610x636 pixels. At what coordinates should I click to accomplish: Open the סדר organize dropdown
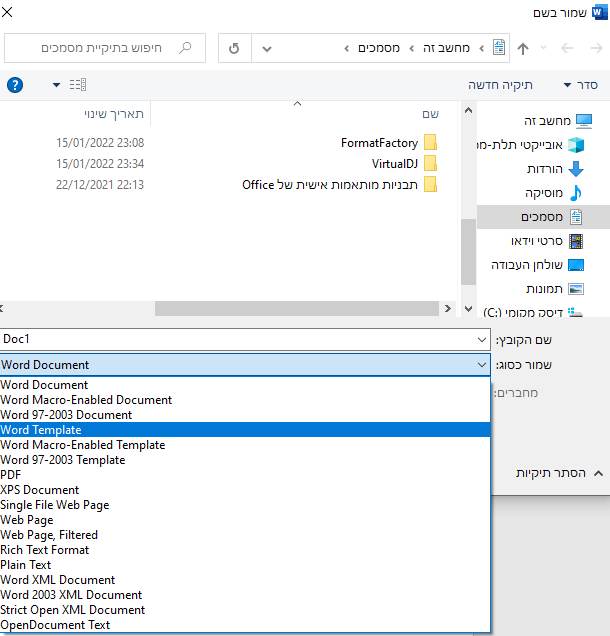tap(581, 85)
